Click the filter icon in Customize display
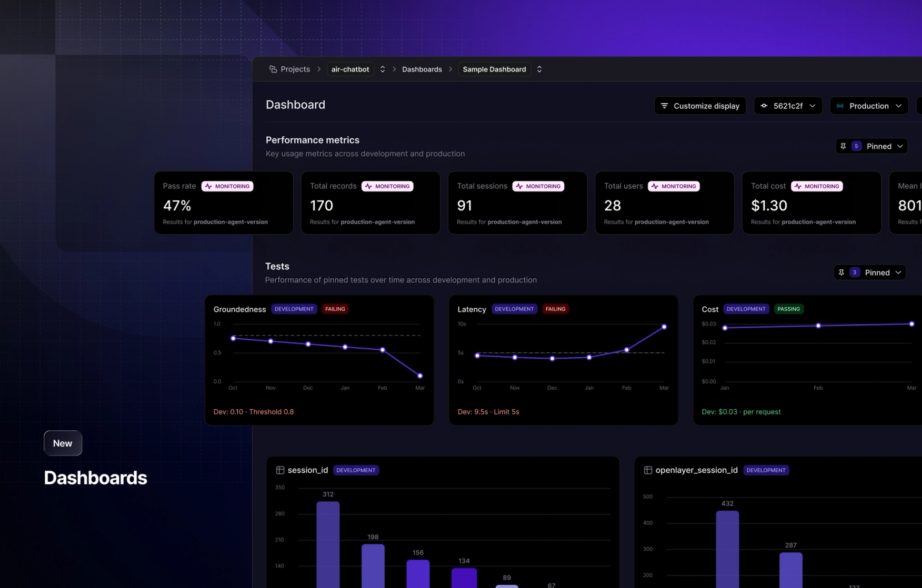The image size is (922, 588). (x=664, y=106)
